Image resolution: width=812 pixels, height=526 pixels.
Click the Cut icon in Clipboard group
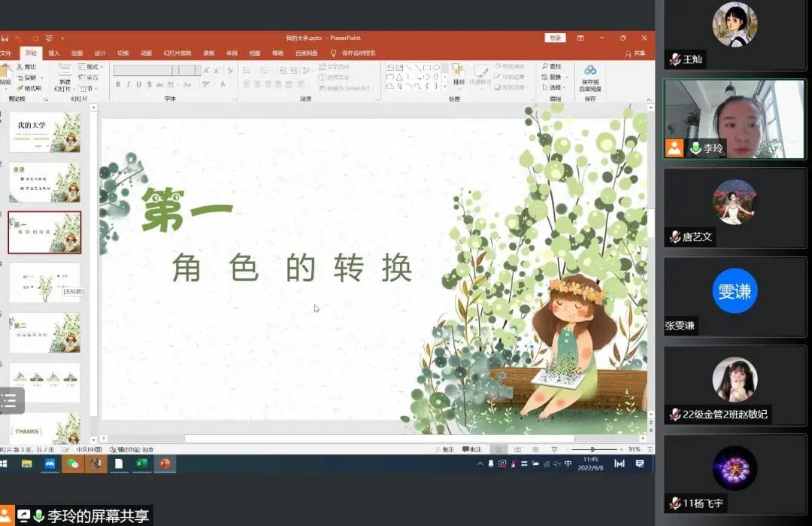point(27,67)
